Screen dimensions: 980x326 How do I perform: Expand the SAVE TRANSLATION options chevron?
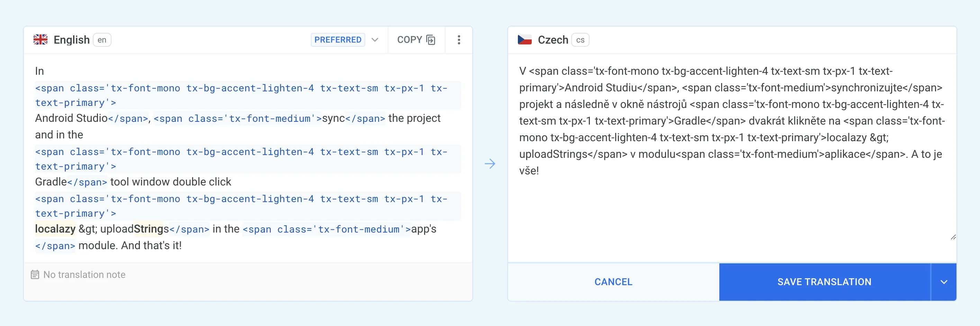[944, 282]
